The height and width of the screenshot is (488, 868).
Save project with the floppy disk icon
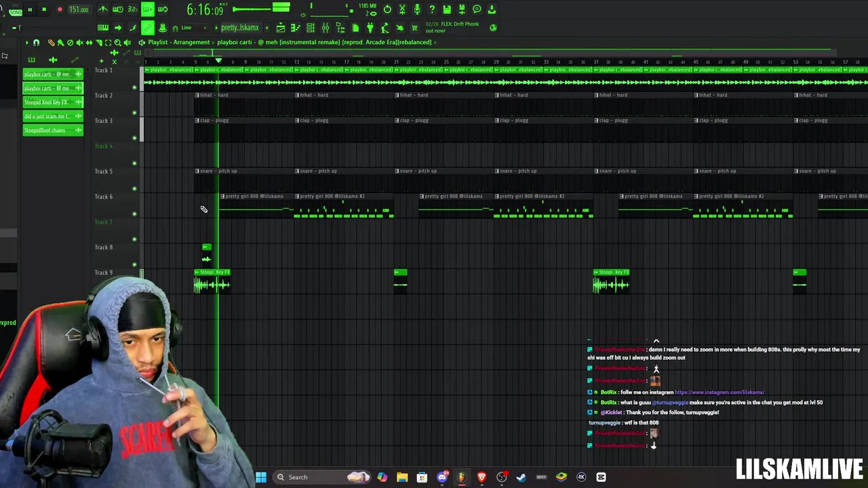(447, 9)
